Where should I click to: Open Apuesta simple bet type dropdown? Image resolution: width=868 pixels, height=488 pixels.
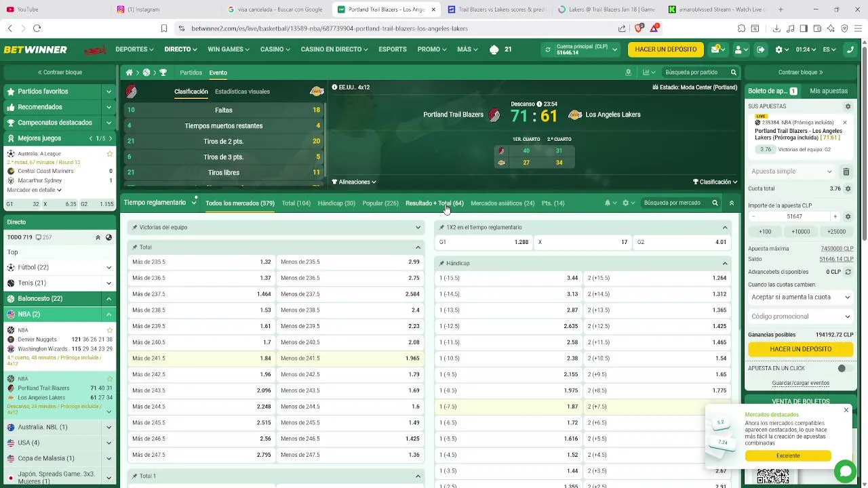792,171
